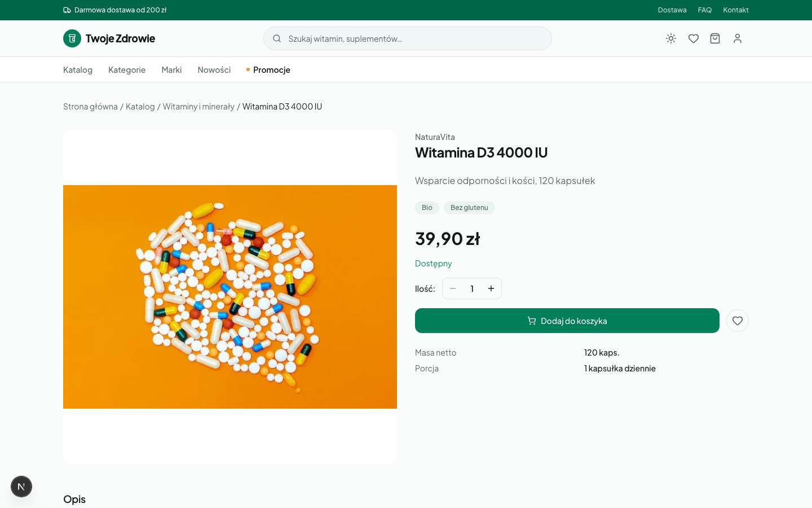Click the Ilość label
812x508 pixels.
(425, 288)
